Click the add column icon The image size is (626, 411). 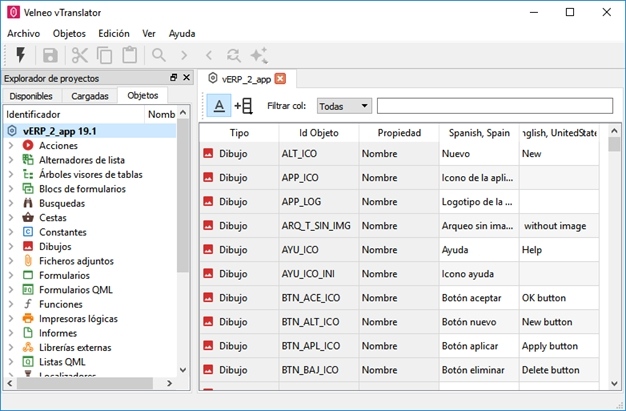pyautogui.click(x=243, y=106)
